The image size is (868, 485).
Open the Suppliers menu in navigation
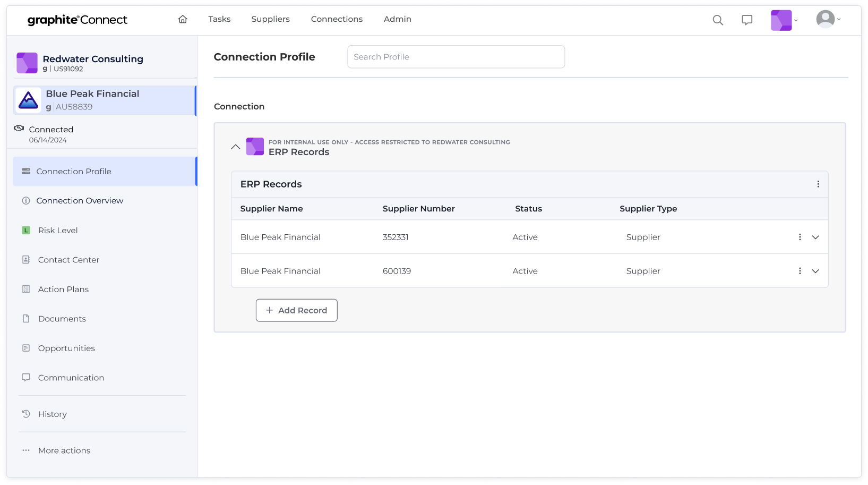270,19
